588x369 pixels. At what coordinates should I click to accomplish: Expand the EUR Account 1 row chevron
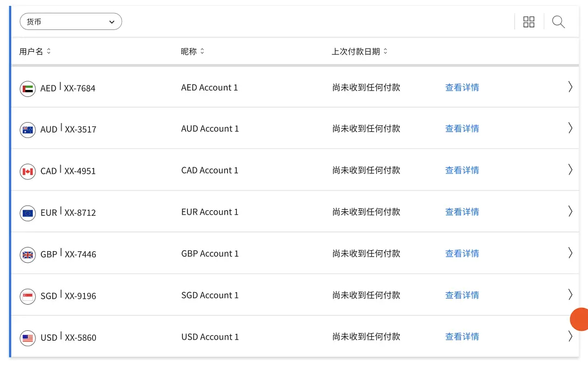click(x=570, y=211)
